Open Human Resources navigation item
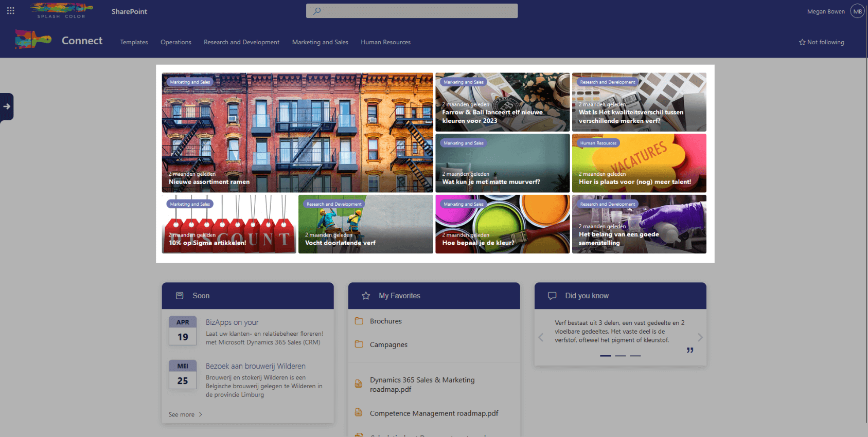Viewport: 868px width, 437px height. point(386,42)
